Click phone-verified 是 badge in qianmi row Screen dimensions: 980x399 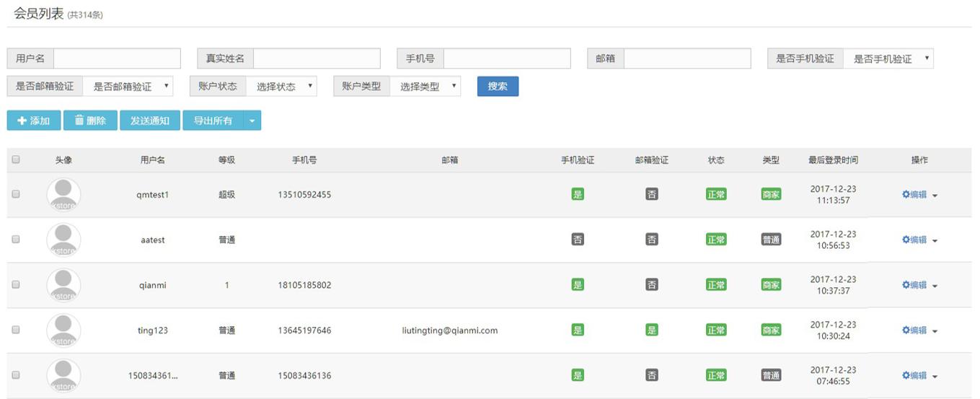point(578,285)
